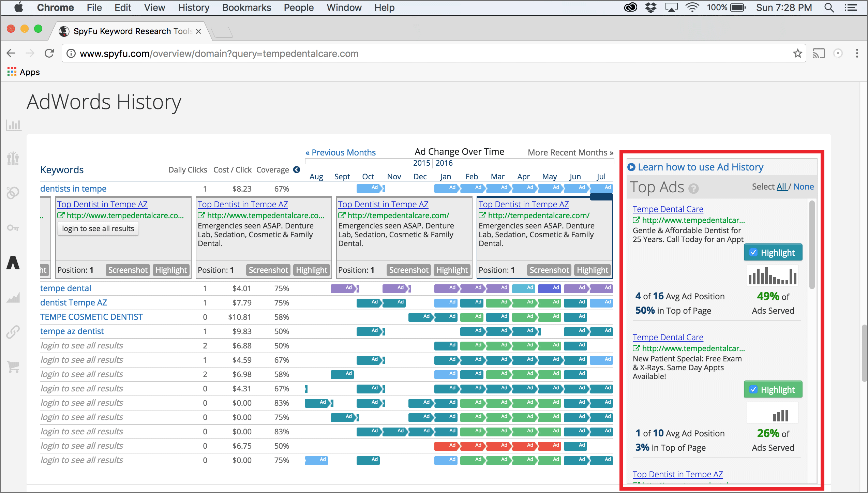Open 'tempe dental' keyword link

click(x=65, y=288)
